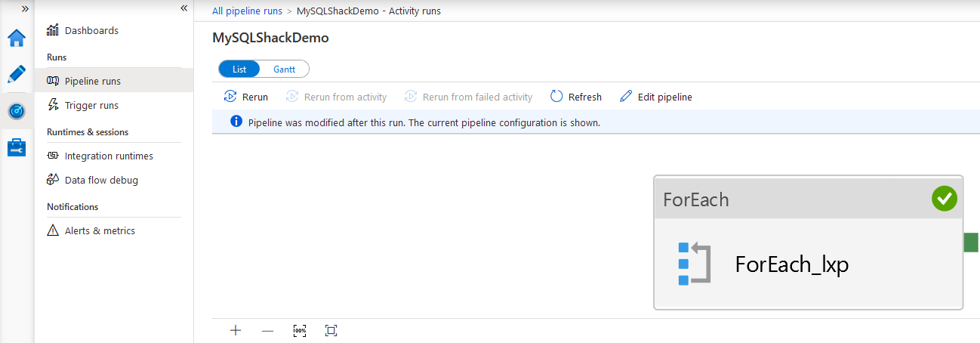The image size is (980, 343).
Task: Open Trigger runs page
Action: (91, 105)
